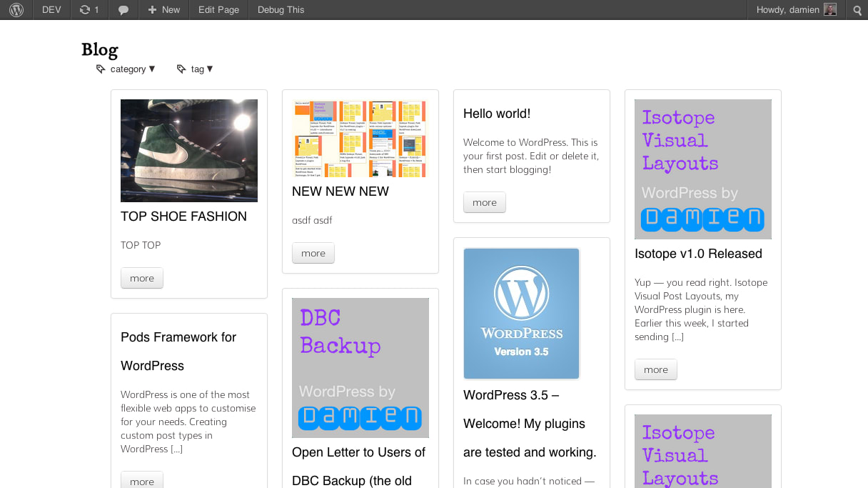The width and height of the screenshot is (868, 488).
Task: Click Debug This in the admin bar
Action: [280, 9]
